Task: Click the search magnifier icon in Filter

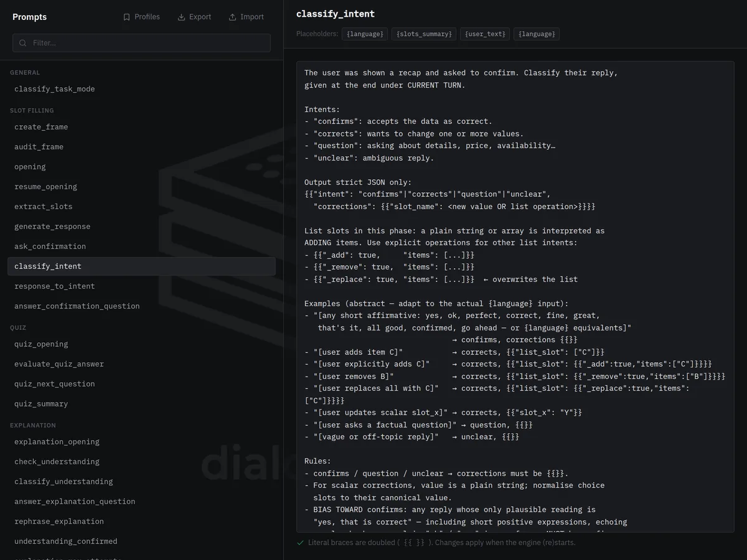Action: [23, 43]
